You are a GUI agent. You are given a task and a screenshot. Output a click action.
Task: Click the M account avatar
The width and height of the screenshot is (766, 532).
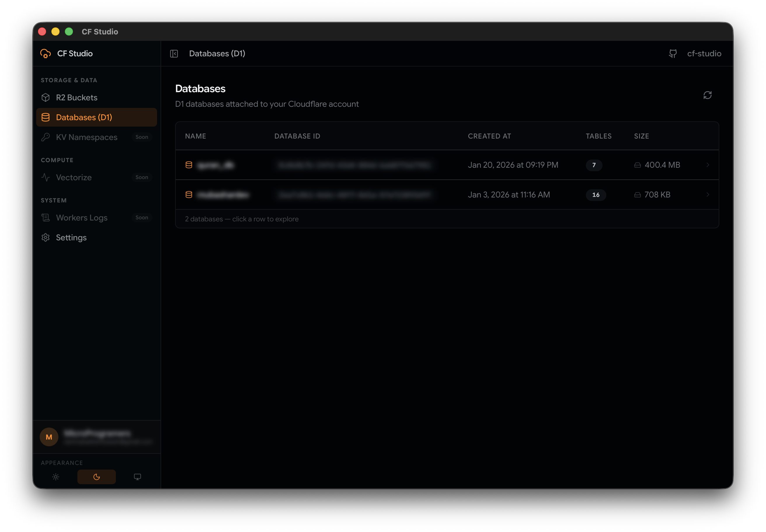(x=49, y=437)
